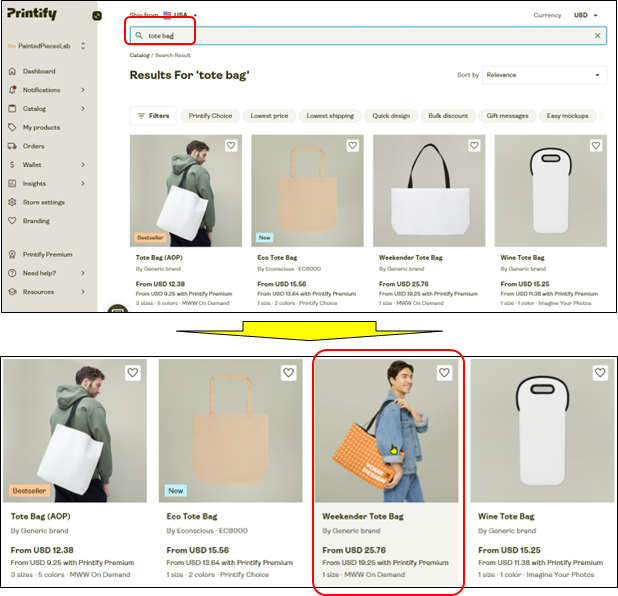
Task: Toggle the Printify Choice filter chip
Action: 210,116
